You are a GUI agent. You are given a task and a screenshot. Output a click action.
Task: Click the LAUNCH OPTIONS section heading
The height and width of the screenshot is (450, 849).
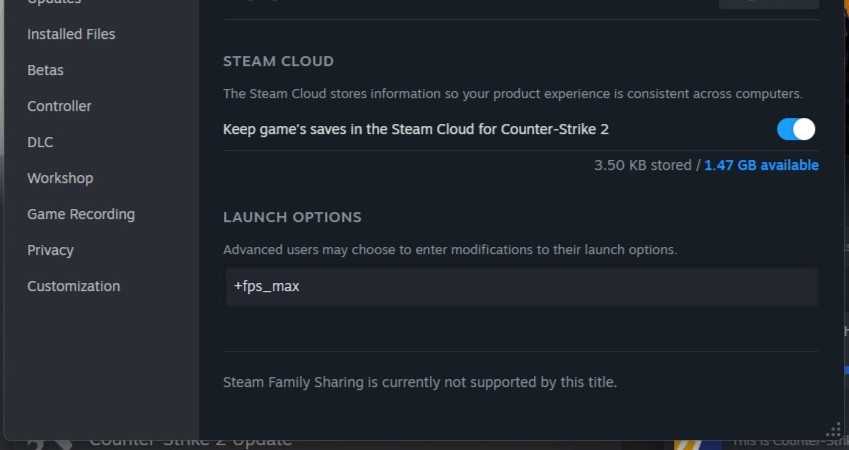[292, 217]
